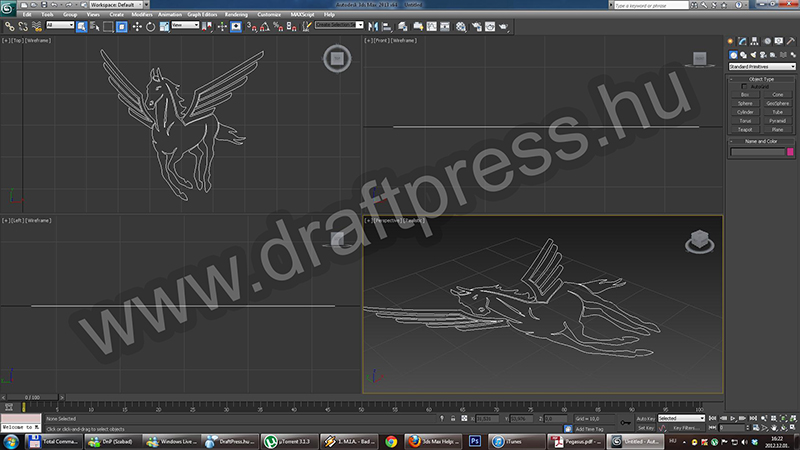Click the Sphere primitive button
Image resolution: width=800 pixels, height=450 pixels.
coord(745,104)
